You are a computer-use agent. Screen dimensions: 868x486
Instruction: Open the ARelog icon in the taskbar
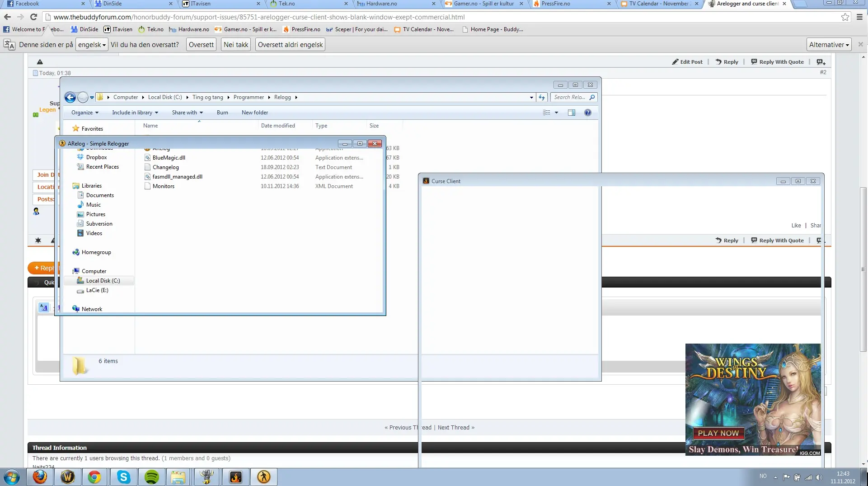coord(264,477)
